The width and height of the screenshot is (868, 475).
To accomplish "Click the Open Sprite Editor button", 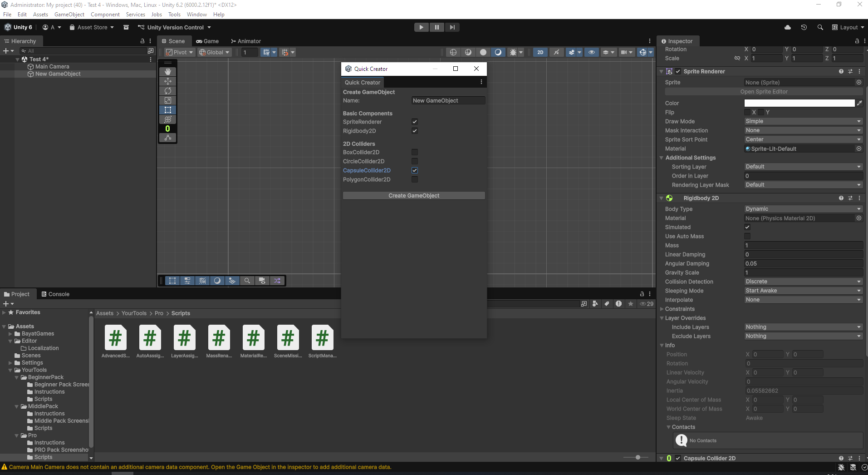I will (x=764, y=92).
